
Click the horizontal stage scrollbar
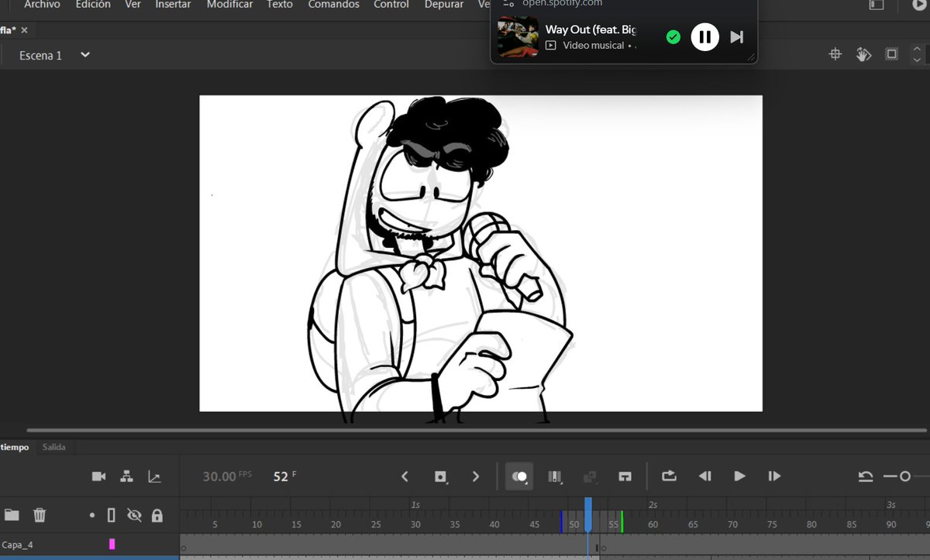pyautogui.click(x=477, y=430)
